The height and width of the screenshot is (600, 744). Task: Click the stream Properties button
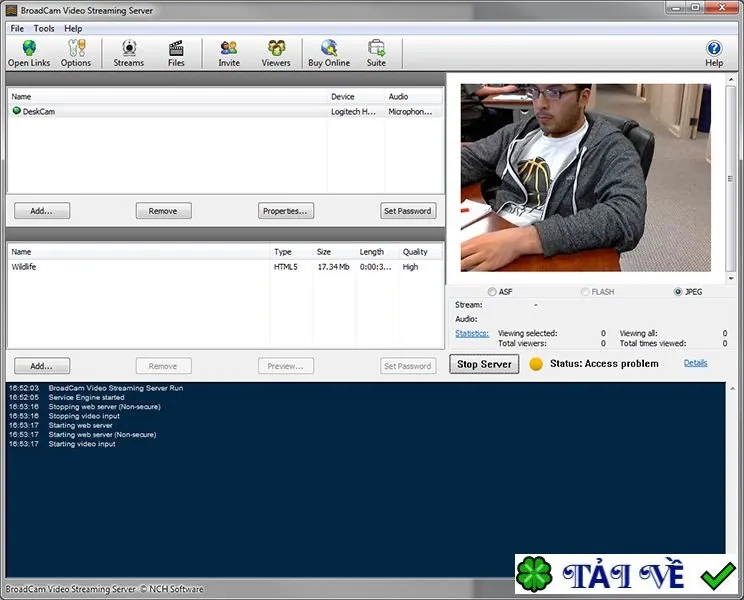(x=286, y=211)
